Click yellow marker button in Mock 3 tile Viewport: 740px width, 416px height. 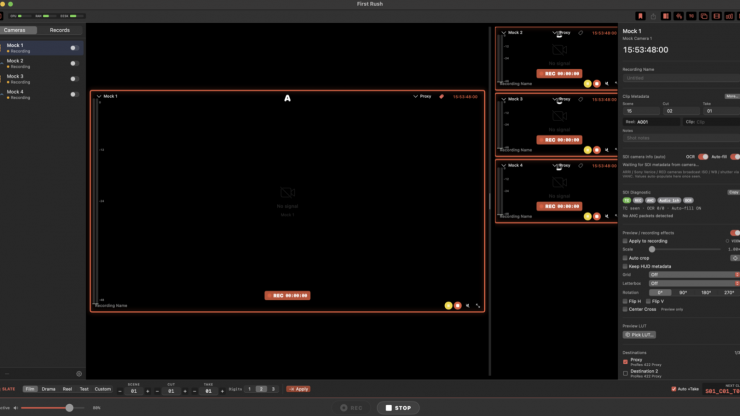[x=588, y=150]
